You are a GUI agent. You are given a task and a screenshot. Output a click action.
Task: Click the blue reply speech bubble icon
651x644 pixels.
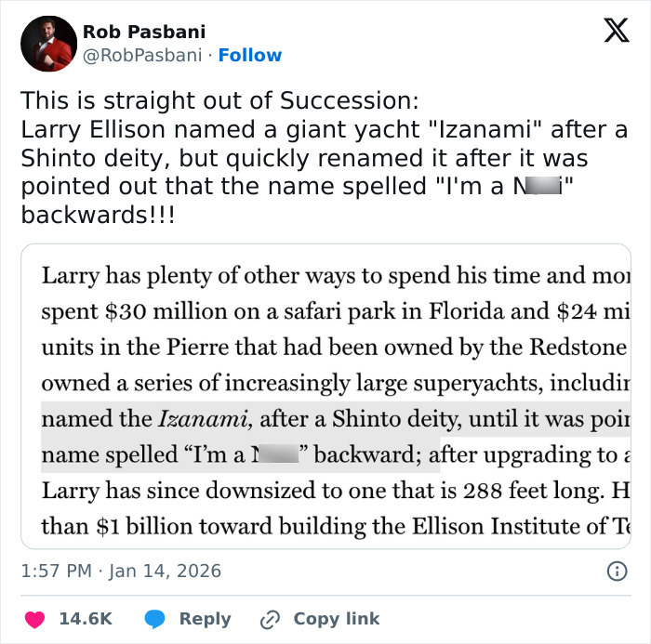click(x=155, y=618)
